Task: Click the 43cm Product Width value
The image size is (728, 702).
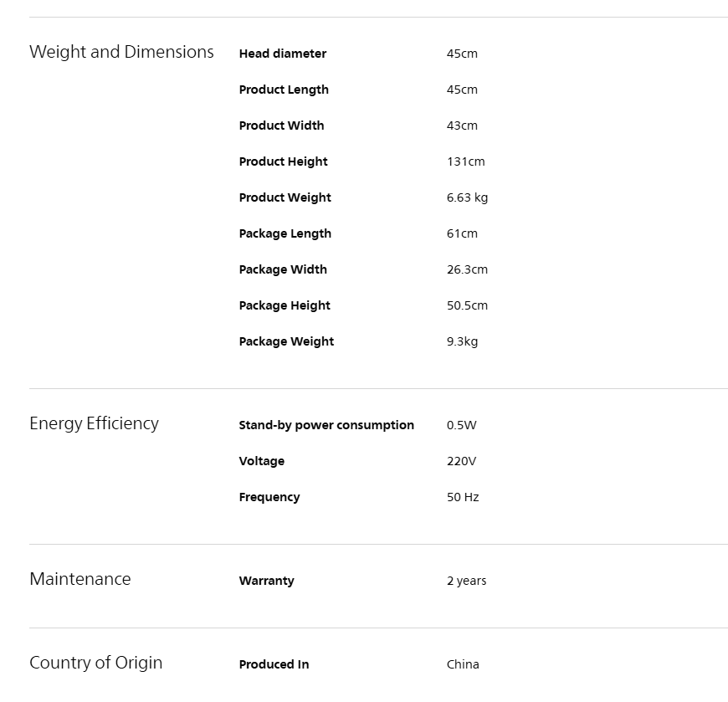Action: pyautogui.click(x=462, y=126)
